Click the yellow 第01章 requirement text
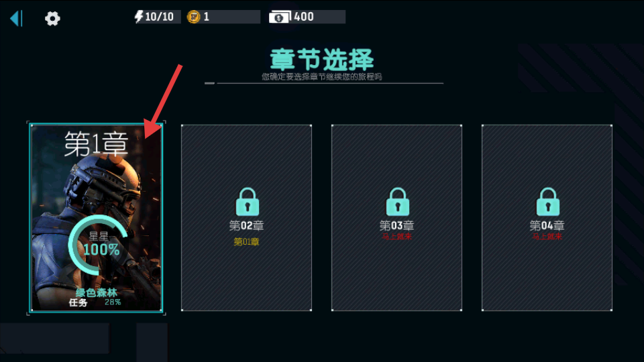This screenshot has height=362, width=644. coord(246,242)
